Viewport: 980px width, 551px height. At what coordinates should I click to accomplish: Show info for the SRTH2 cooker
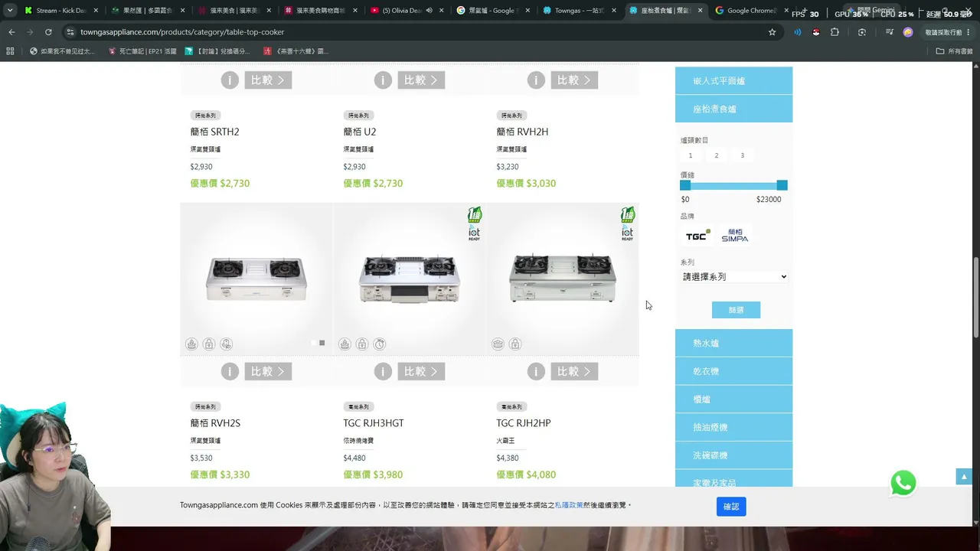pyautogui.click(x=230, y=80)
